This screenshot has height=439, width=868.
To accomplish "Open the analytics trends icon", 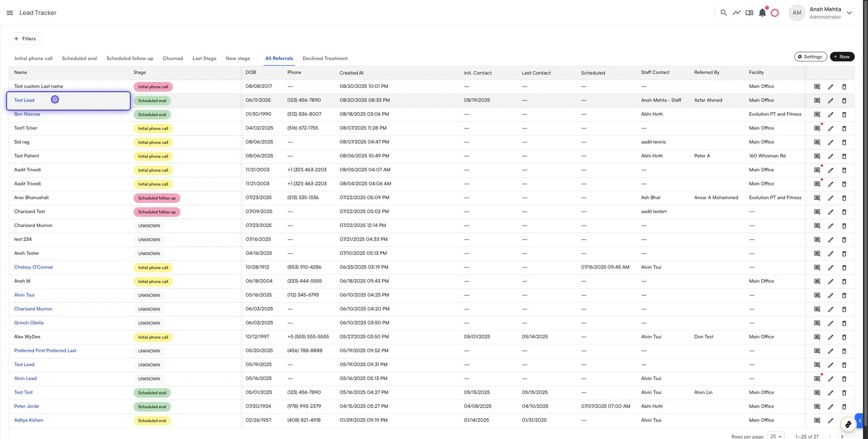I will click(737, 13).
